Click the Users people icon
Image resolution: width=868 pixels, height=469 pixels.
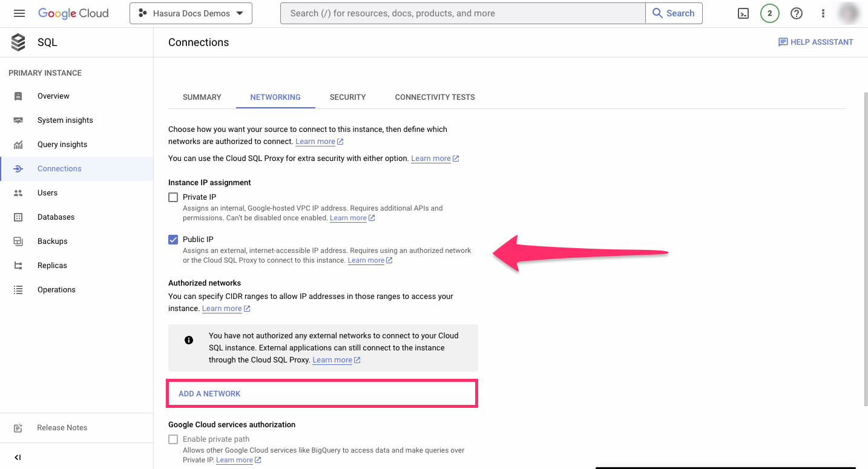pyautogui.click(x=18, y=193)
